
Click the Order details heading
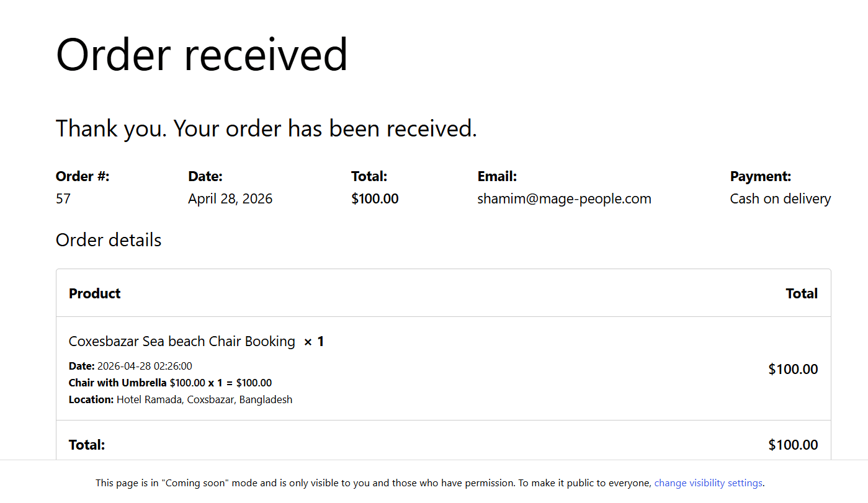tap(109, 240)
